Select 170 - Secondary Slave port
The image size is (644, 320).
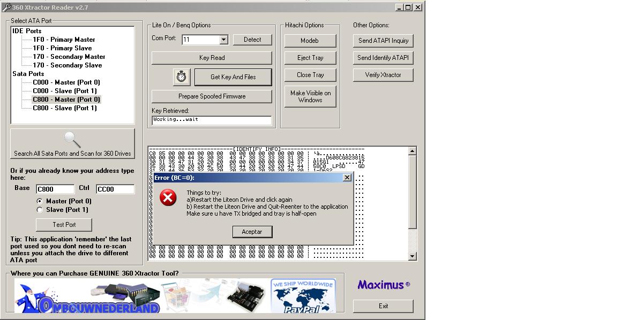67,65
